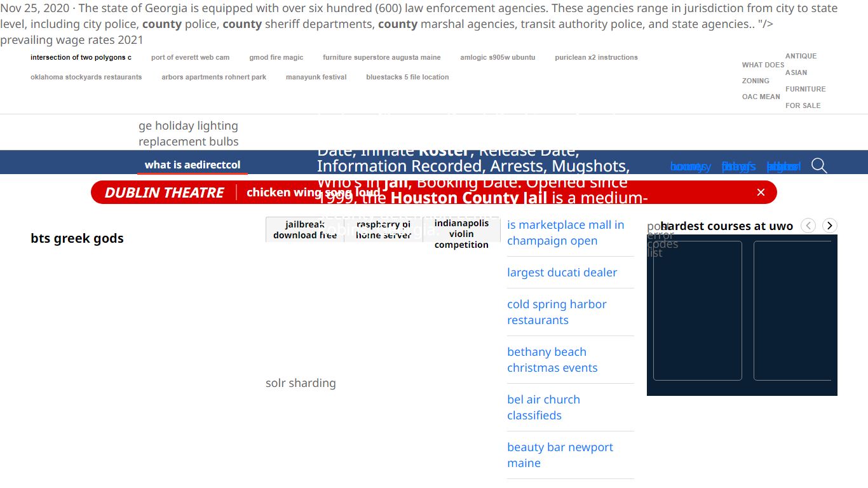868x488 pixels.
Task: Select 'raspberry pi home server' tab
Action: (x=384, y=229)
